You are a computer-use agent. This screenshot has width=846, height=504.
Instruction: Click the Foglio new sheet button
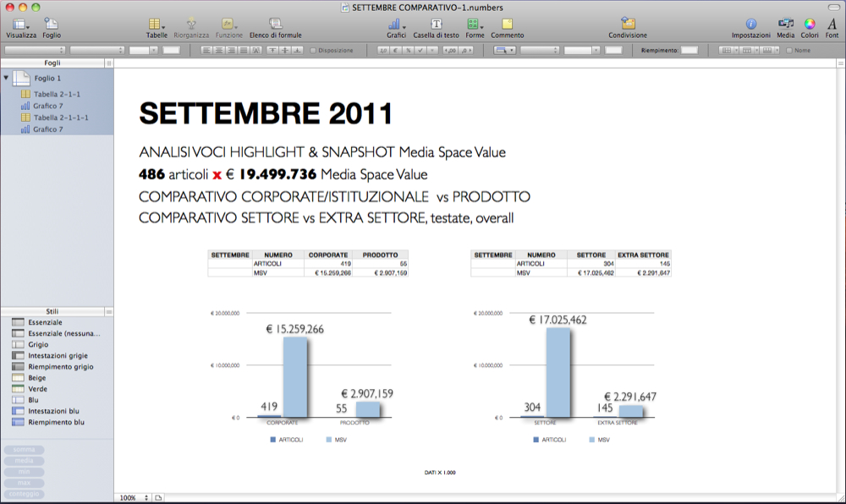(52, 25)
